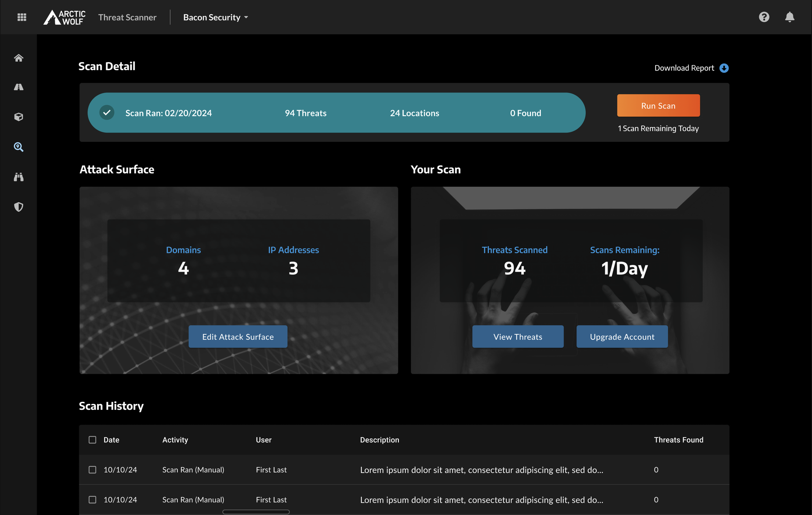Screen dimensions: 812x515
Task: Click the Arctic Wolf logo
Action: click(x=64, y=17)
